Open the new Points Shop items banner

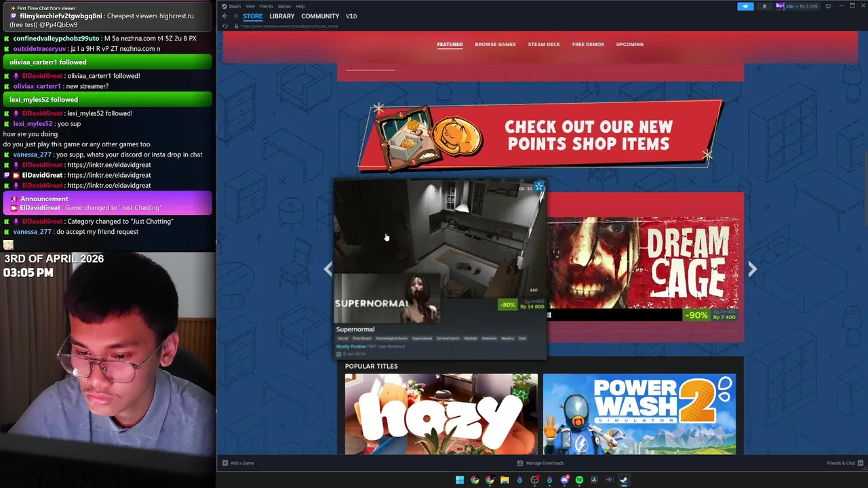click(540, 136)
